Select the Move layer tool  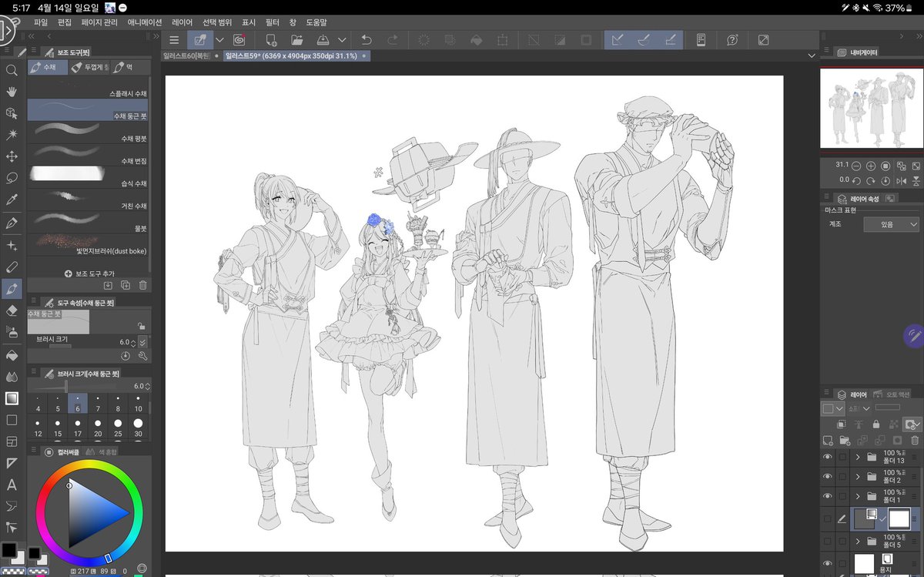click(12, 156)
